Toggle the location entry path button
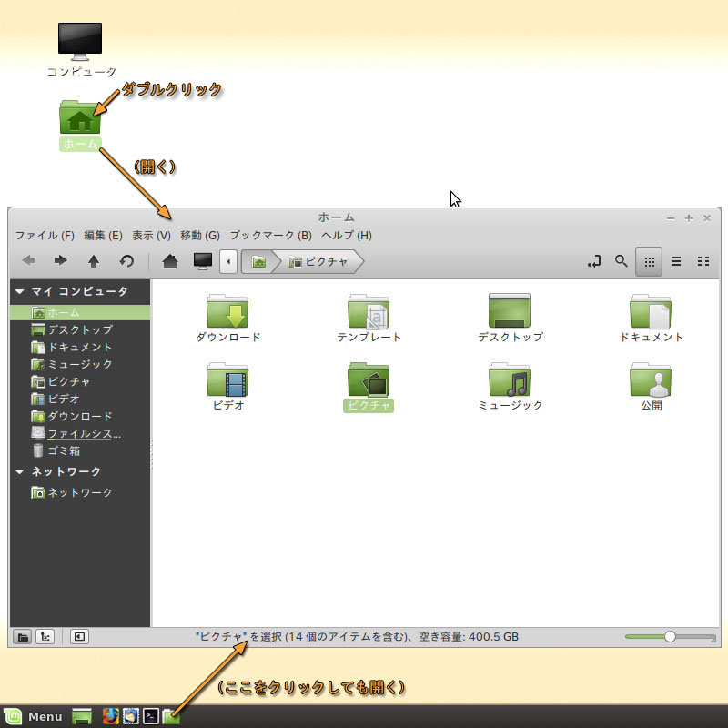728x728 pixels. pos(594,261)
